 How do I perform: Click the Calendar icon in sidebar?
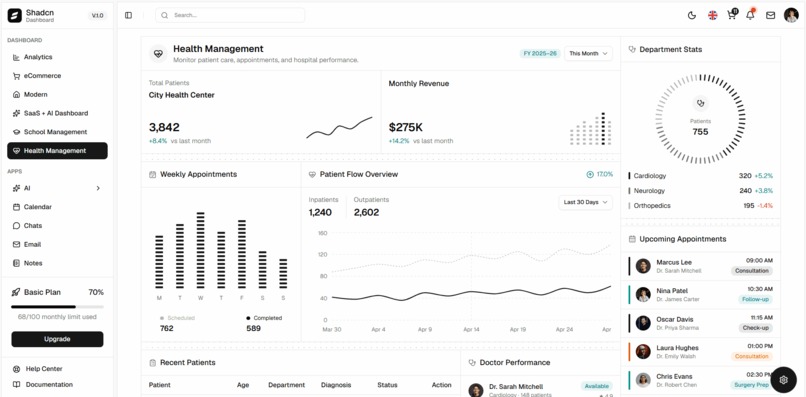click(x=16, y=207)
